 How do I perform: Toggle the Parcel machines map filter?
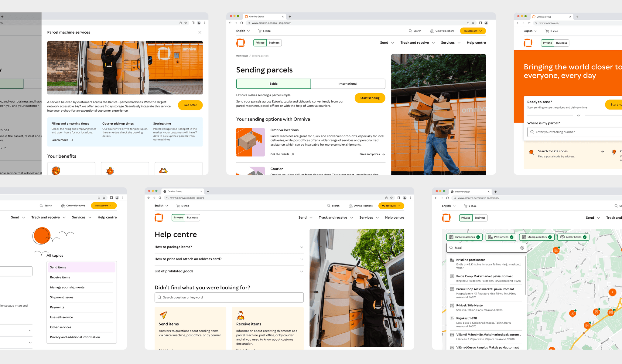tap(464, 237)
